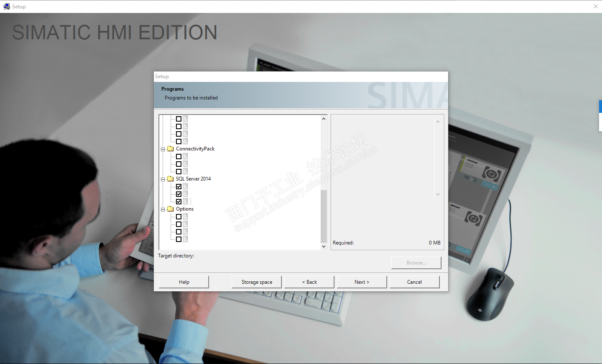Screen dimensions: 602x364
Task: Check the second checkbox under Options
Action: tap(179, 224)
